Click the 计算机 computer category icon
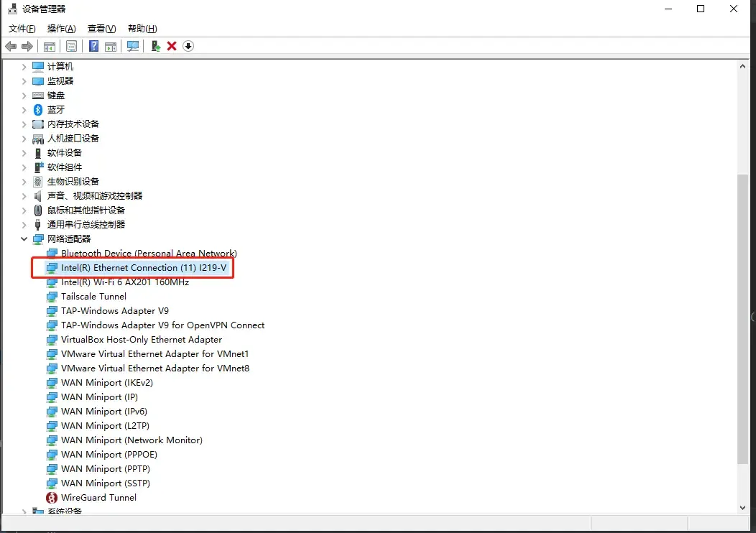 [38, 67]
